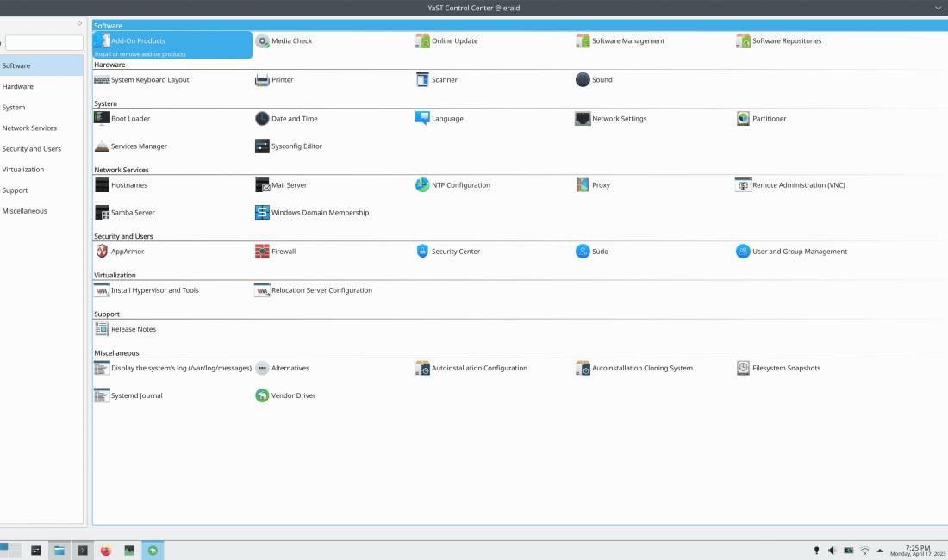Image resolution: width=948 pixels, height=560 pixels.
Task: Select System category in sidebar
Action: click(x=41, y=107)
